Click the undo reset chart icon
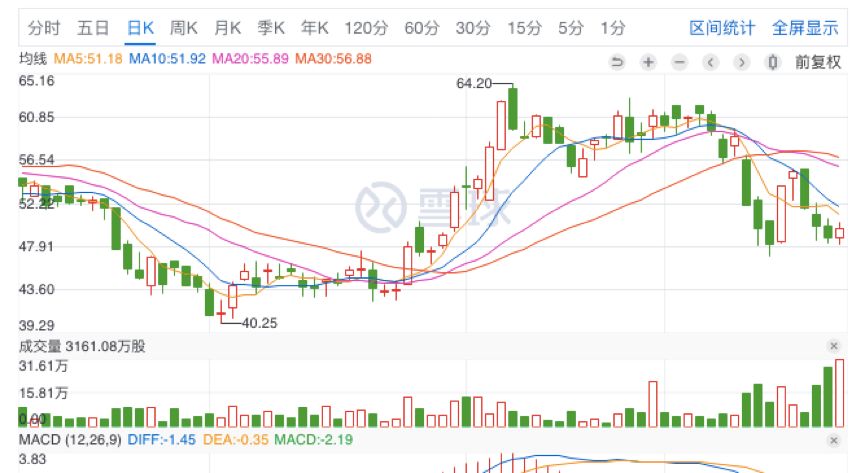Viewport: 865px width, 473px height. pos(617,62)
